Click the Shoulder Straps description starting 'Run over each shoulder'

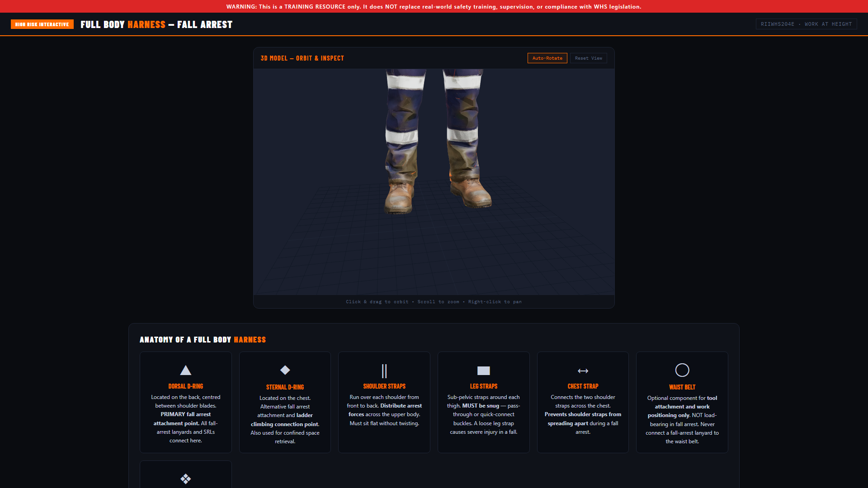click(x=384, y=410)
